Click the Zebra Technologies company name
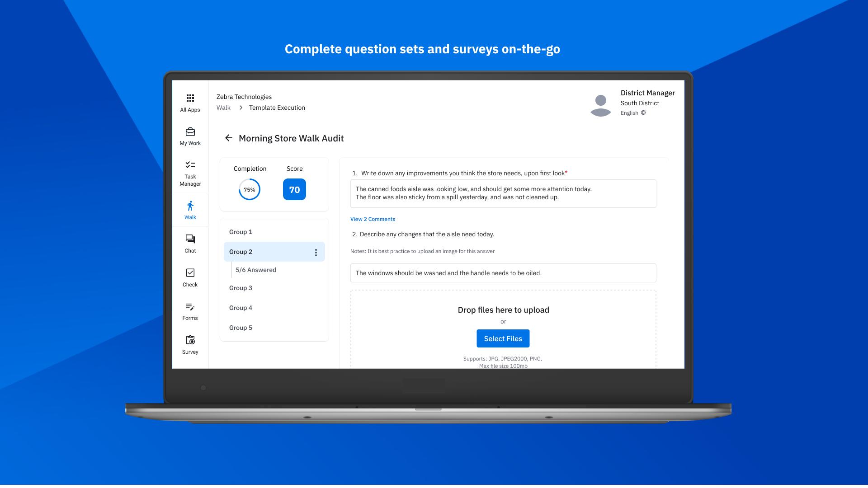This screenshot has height=488, width=868. coord(244,97)
